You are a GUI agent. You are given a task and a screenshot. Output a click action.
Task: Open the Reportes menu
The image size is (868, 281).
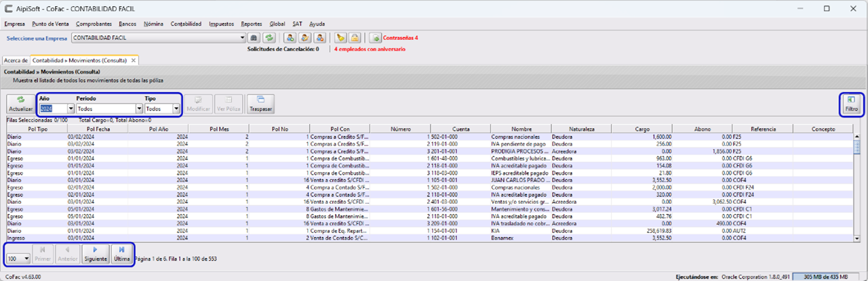tap(252, 24)
